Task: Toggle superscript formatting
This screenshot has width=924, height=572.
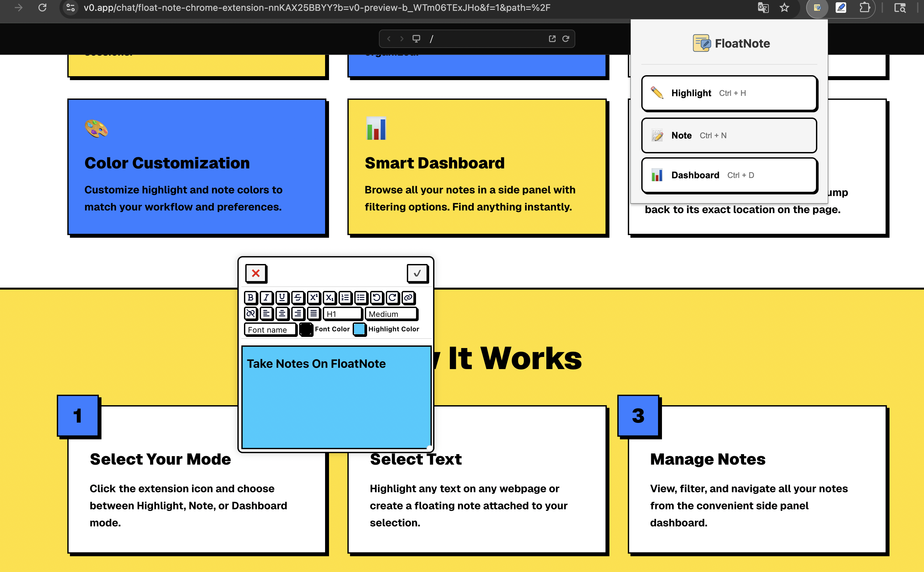Action: tap(314, 298)
